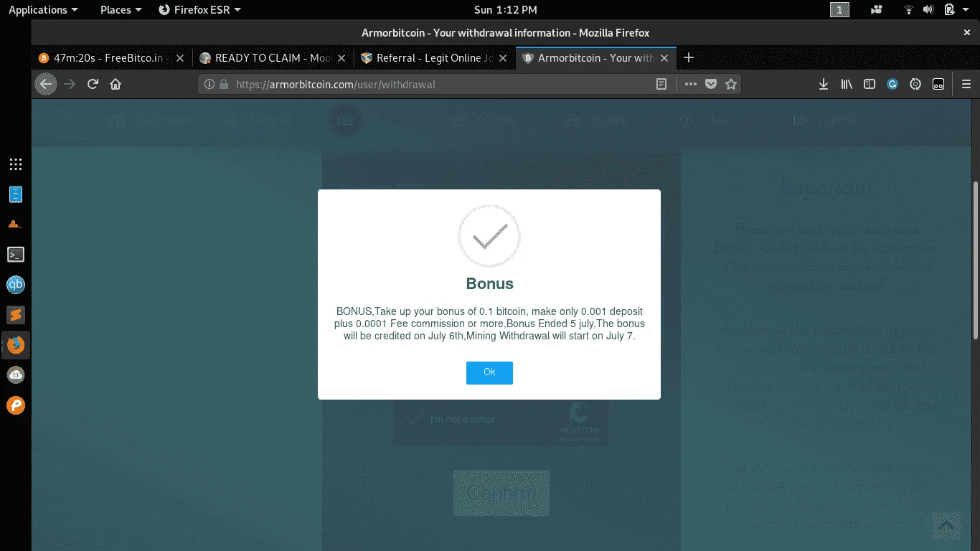
Task: Launch the orange P app in dock
Action: pos(16,405)
